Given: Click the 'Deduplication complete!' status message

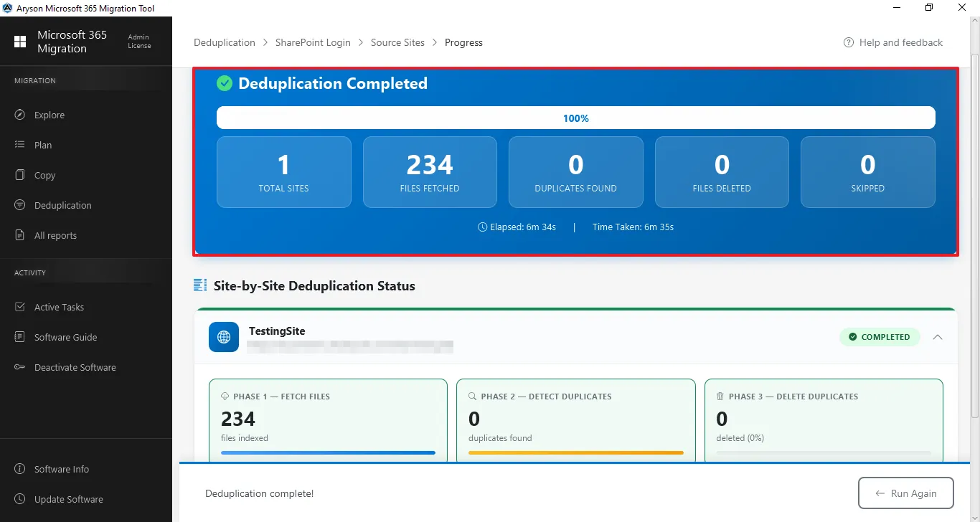Looking at the screenshot, I should (x=260, y=493).
